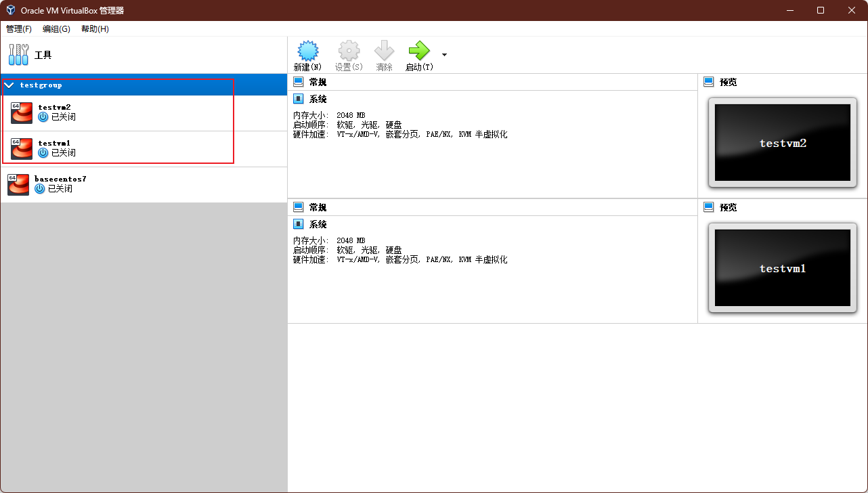Click the 预览 icon above testvm1 preview
868x493 pixels.
(x=709, y=207)
